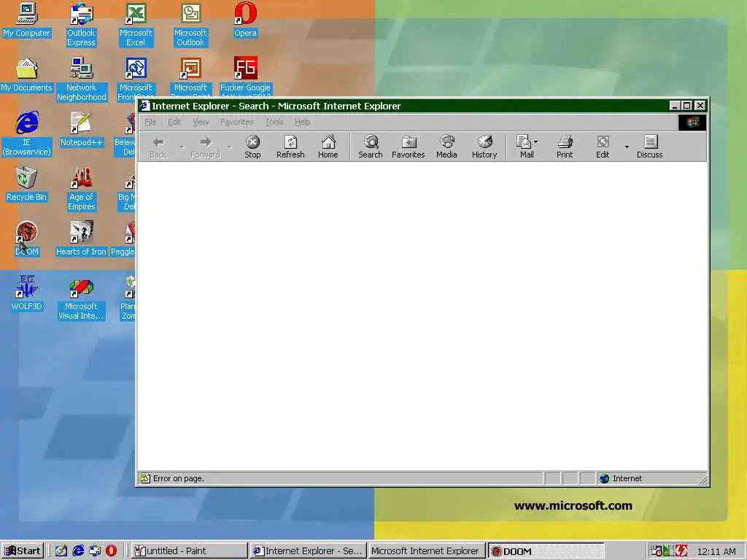The height and width of the screenshot is (560, 747).
Task: Click the resize grip in IE status bar
Action: (703, 481)
